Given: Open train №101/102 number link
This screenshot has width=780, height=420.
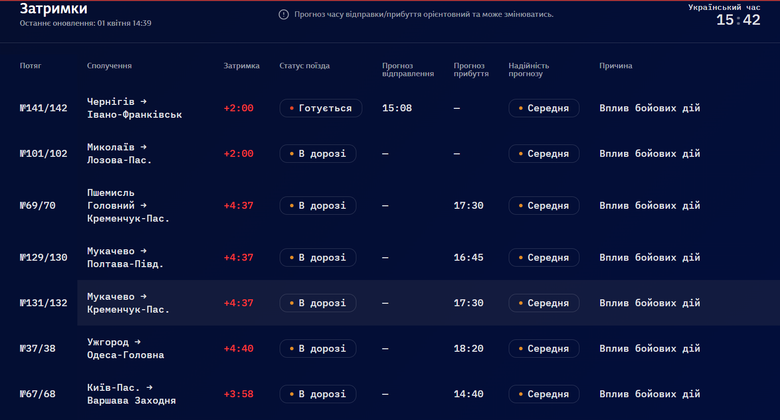Looking at the screenshot, I should [44, 154].
